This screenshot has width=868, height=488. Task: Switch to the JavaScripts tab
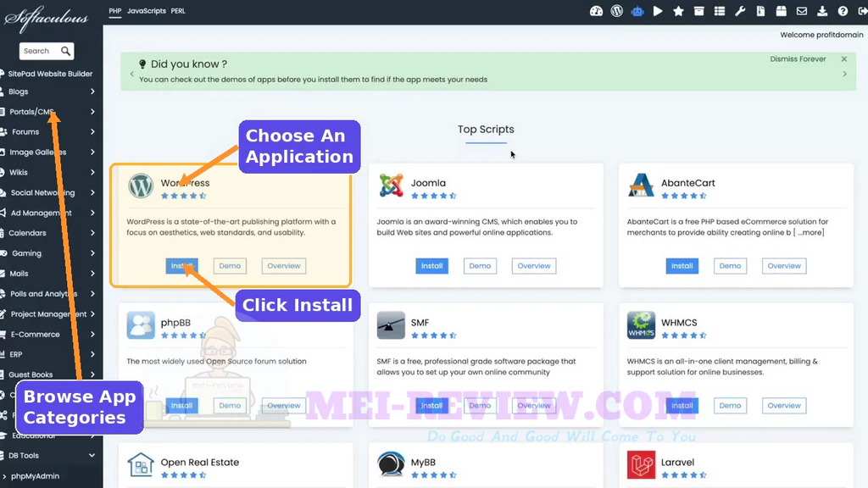pyautogui.click(x=146, y=11)
